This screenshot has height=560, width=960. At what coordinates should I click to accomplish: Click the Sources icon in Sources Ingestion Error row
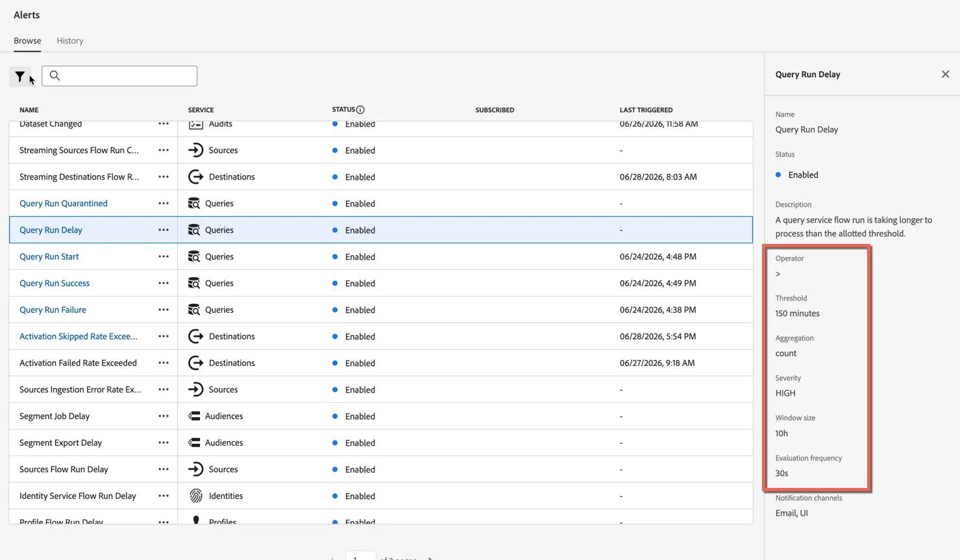[195, 389]
